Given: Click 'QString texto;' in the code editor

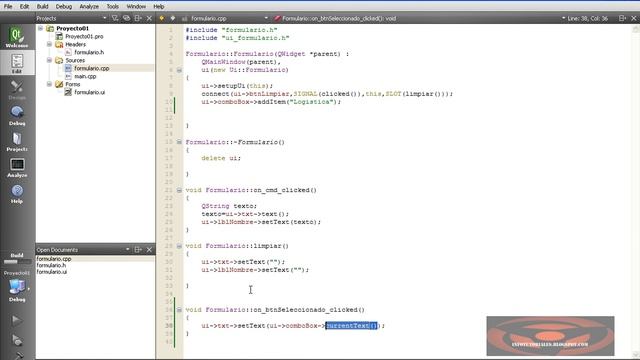Looking at the screenshot, I should (229, 206).
